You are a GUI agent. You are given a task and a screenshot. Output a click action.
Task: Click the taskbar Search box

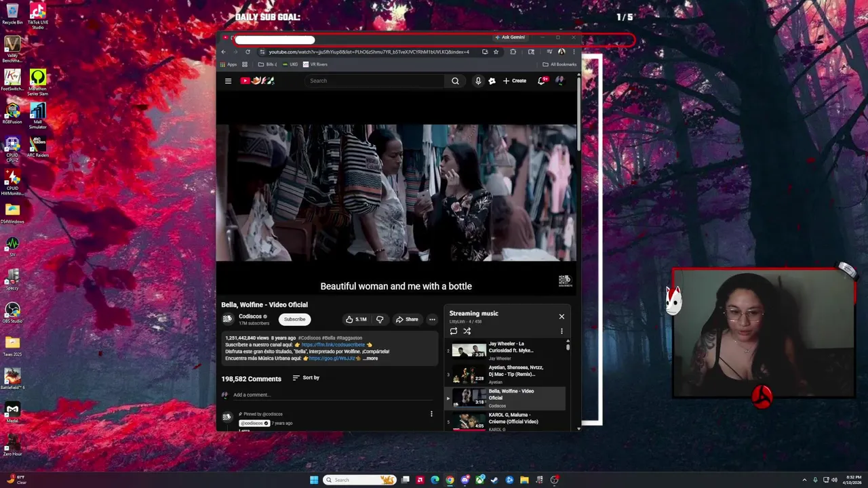[359, 480]
